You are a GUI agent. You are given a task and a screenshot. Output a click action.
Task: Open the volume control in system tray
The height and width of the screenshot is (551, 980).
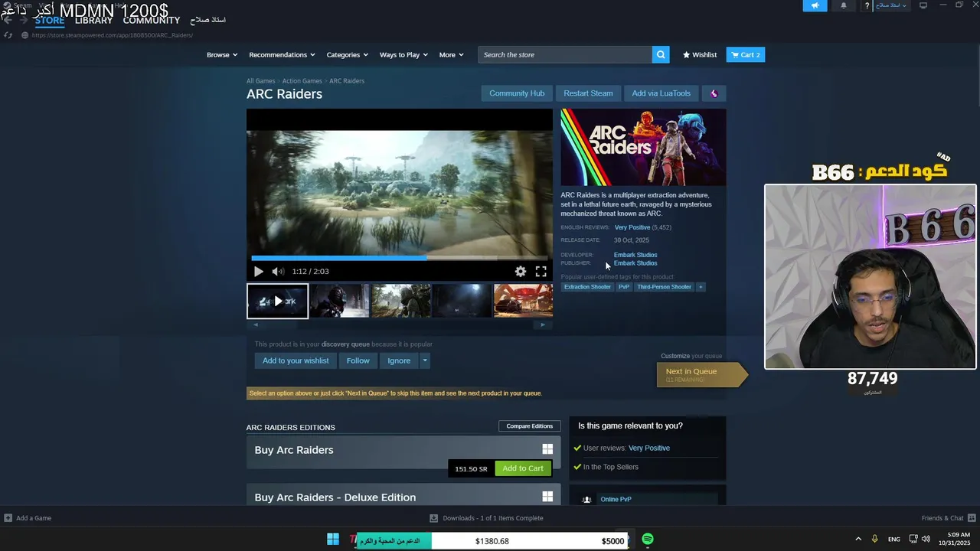(927, 540)
